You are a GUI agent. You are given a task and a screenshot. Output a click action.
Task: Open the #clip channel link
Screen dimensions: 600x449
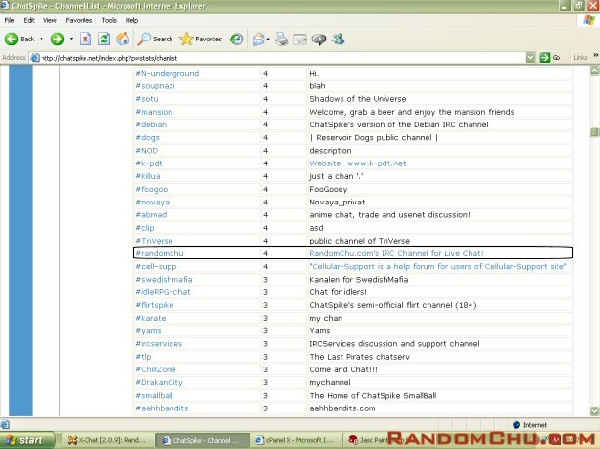tap(145, 228)
